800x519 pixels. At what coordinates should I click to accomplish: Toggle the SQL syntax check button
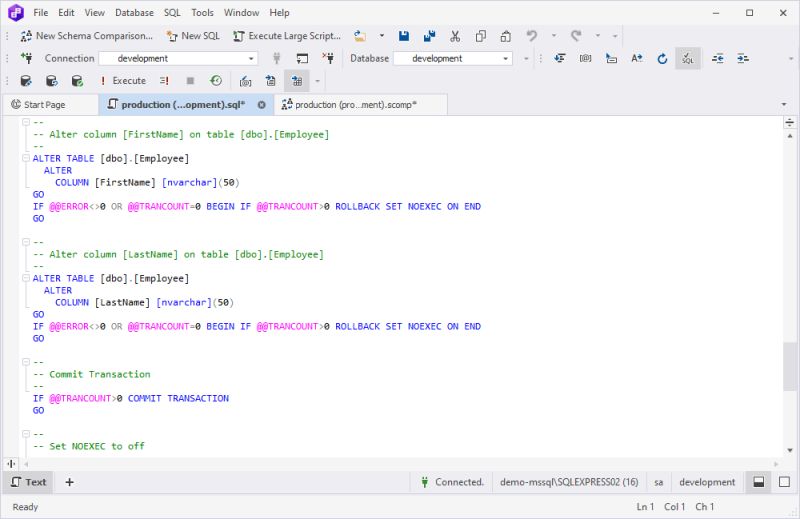[688, 58]
